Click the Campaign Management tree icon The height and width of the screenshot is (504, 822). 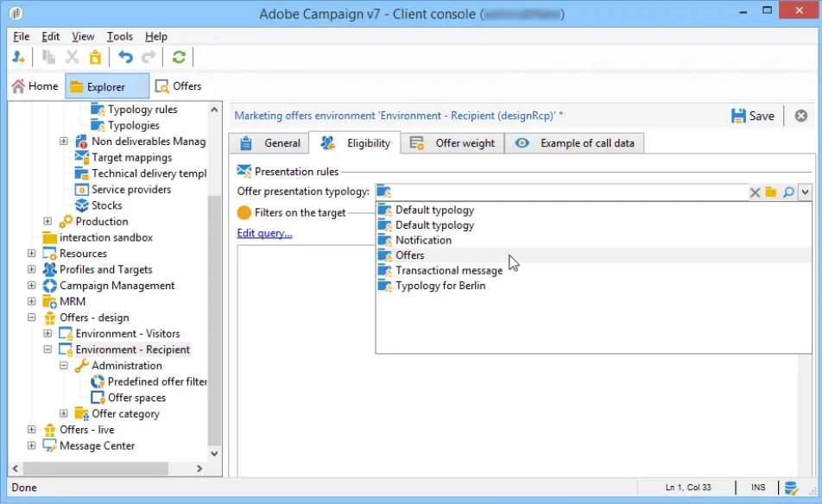(x=50, y=286)
